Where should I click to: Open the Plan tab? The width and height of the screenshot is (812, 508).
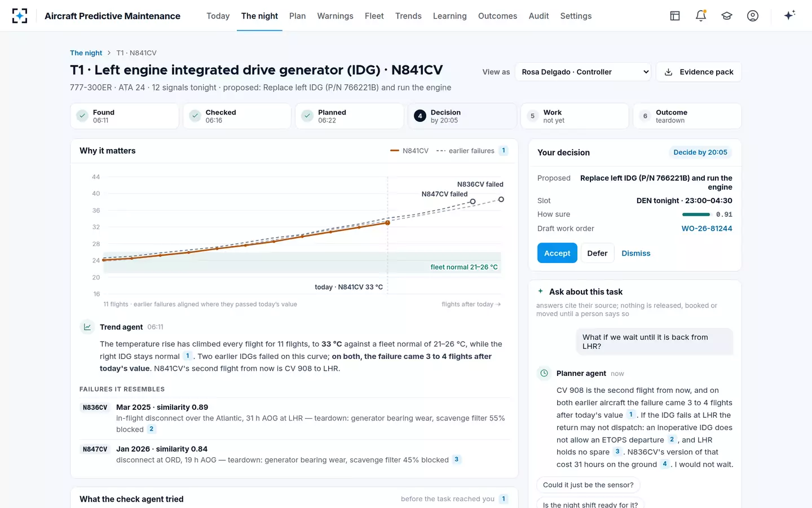(x=297, y=16)
